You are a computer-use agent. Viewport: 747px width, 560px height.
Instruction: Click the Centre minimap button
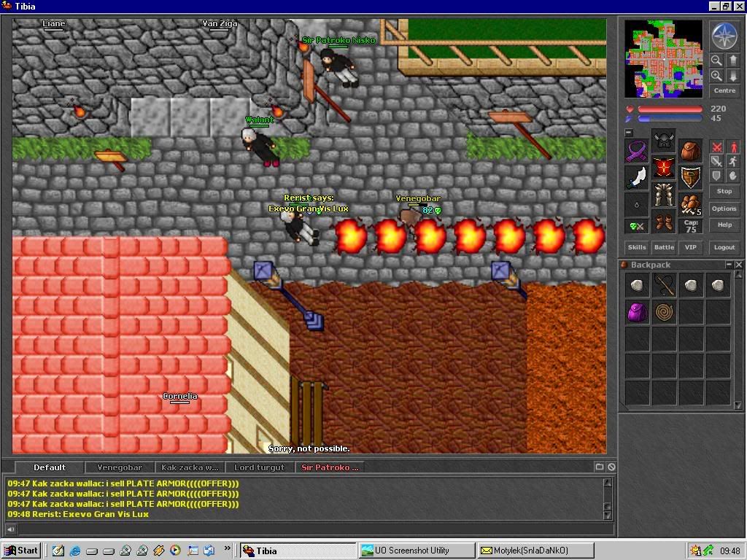pos(724,90)
